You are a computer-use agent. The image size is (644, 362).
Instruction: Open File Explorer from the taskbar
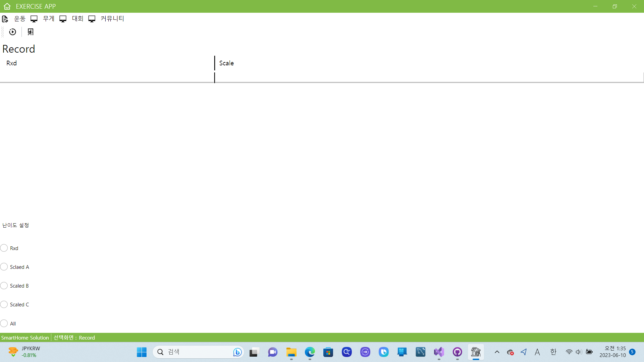291,352
